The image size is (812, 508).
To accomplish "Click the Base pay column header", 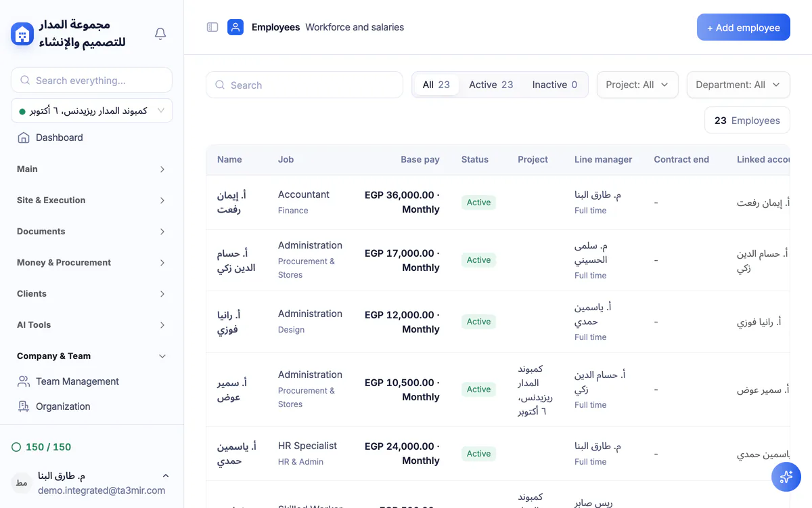I will pos(420,160).
